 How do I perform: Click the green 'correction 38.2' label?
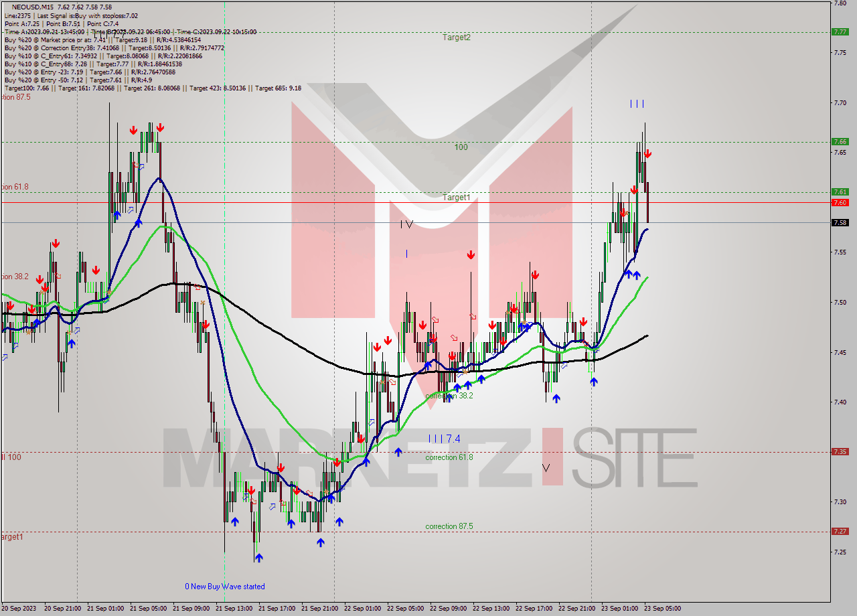pos(449,396)
